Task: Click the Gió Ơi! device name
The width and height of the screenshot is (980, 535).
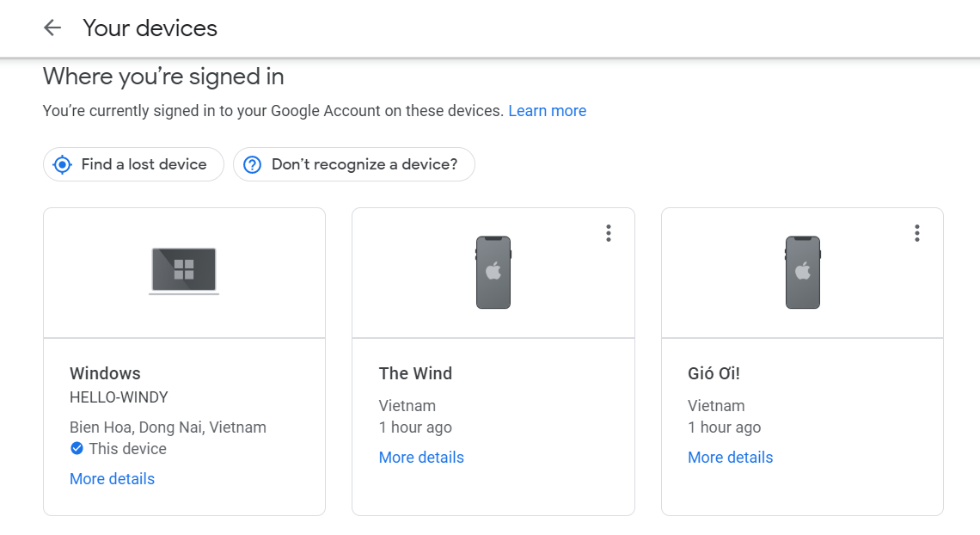Action: point(714,373)
